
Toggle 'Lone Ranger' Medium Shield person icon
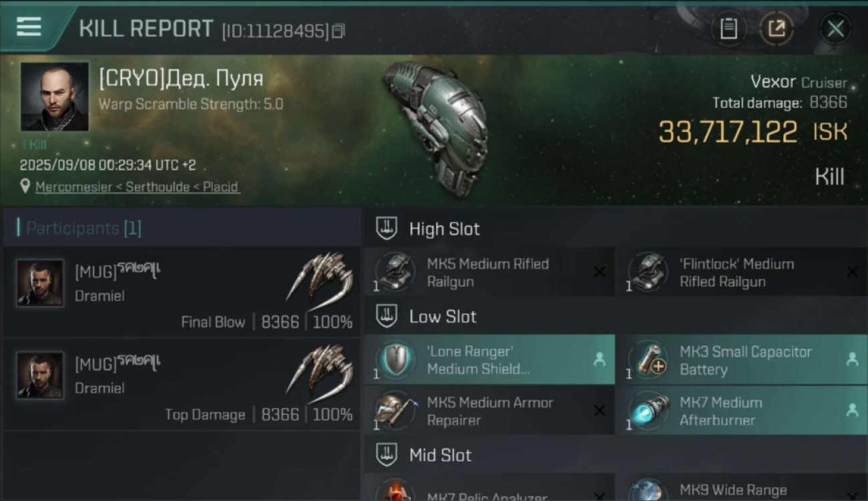point(599,360)
